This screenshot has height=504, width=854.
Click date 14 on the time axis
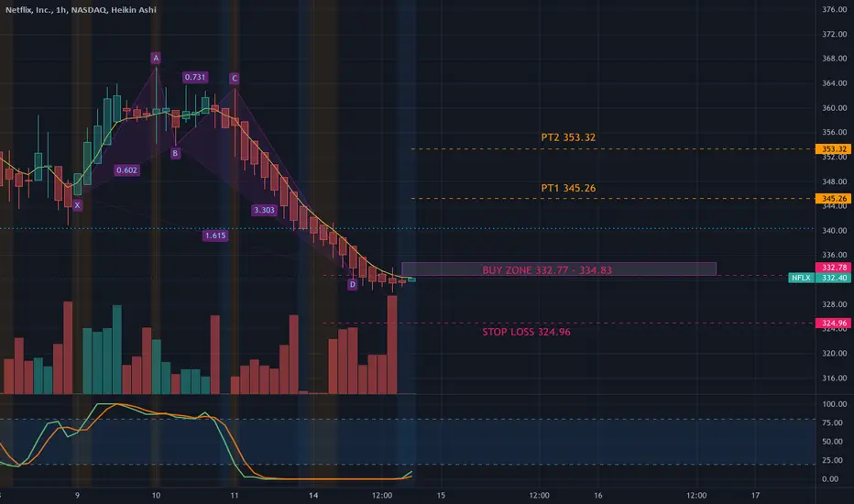(x=313, y=495)
